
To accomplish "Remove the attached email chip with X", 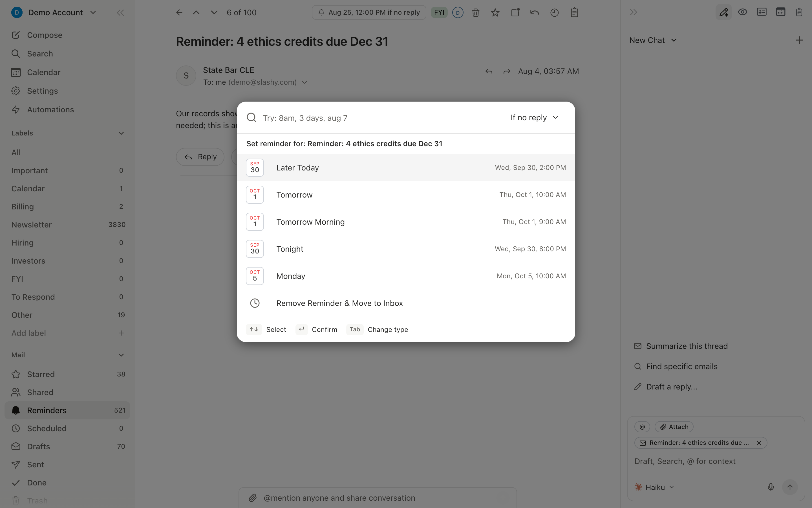I will (759, 443).
